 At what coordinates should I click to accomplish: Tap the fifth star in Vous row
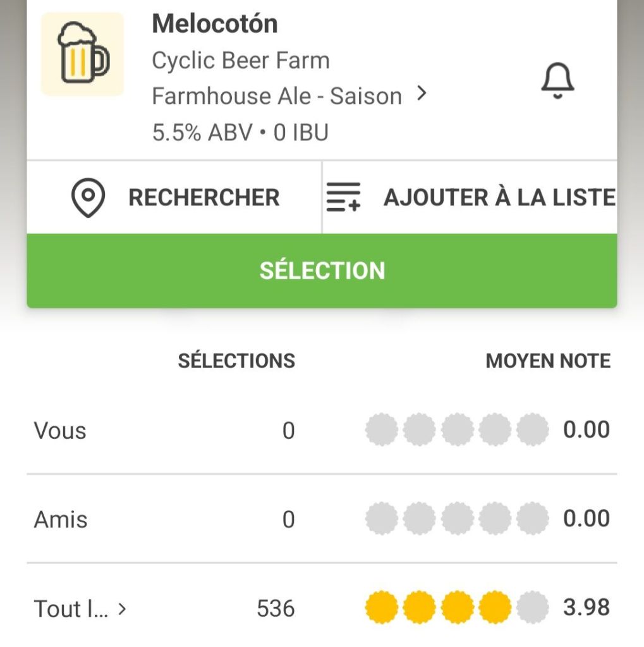(532, 430)
